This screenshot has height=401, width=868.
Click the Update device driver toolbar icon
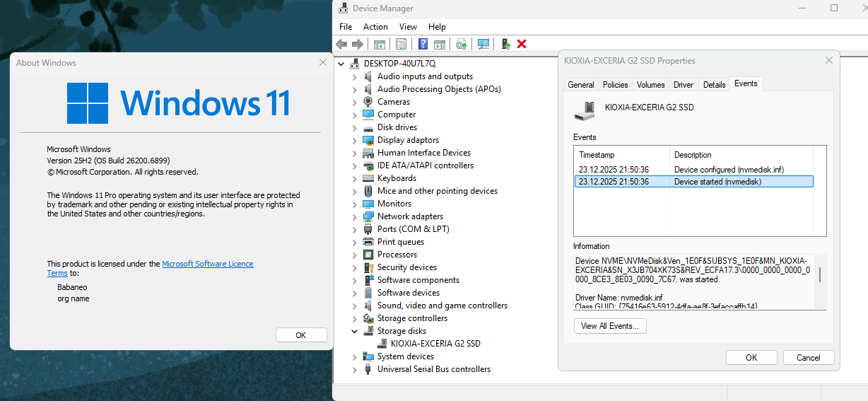tap(462, 44)
